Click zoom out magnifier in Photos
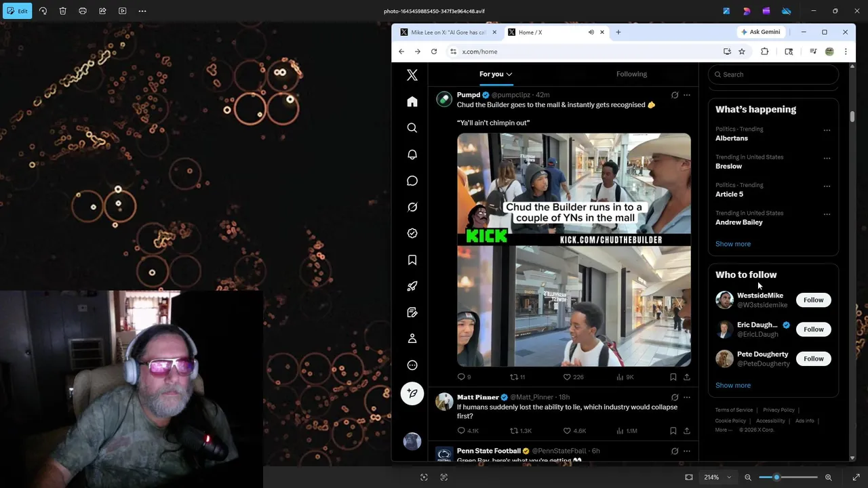The width and height of the screenshot is (868, 488). 748,477
